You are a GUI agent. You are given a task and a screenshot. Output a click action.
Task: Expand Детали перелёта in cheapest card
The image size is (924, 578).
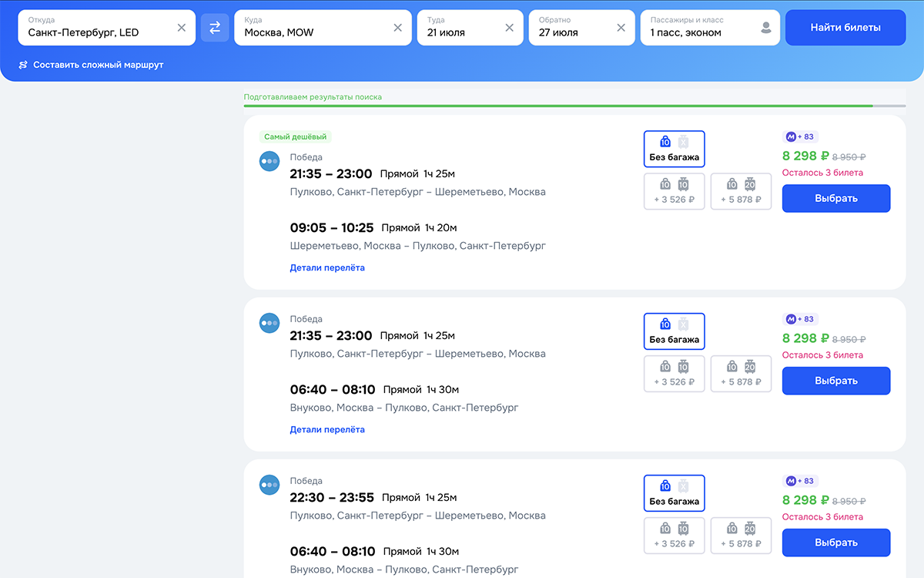(x=327, y=268)
